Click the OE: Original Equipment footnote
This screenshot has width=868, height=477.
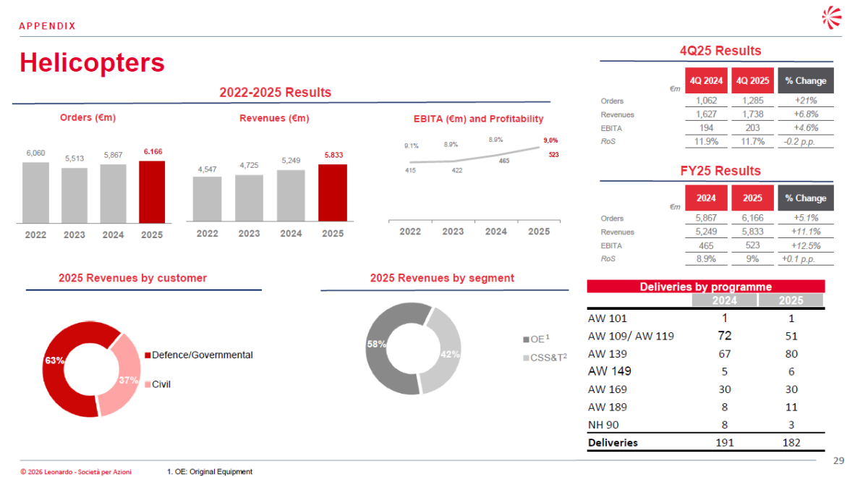tap(210, 472)
